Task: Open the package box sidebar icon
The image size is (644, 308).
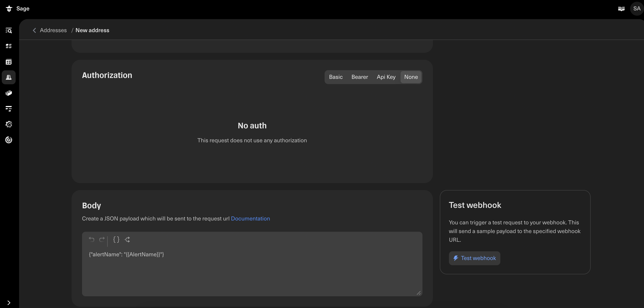Action: coord(9,93)
